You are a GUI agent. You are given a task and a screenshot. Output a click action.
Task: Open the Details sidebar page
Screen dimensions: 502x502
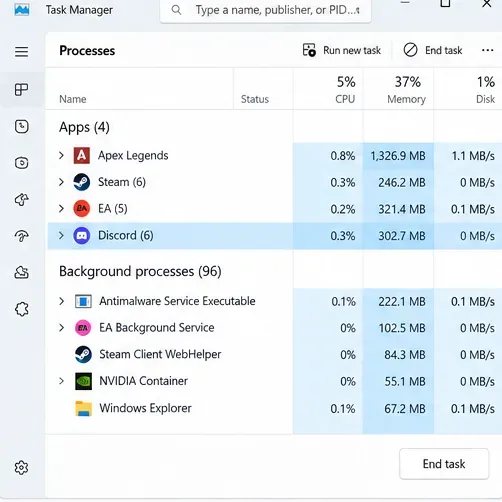pos(21,272)
